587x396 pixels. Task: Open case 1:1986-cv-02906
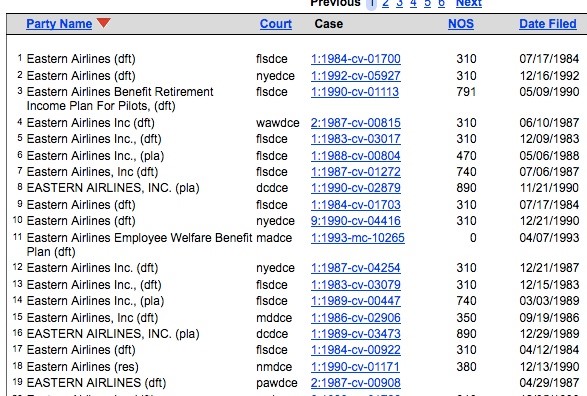coord(356,318)
